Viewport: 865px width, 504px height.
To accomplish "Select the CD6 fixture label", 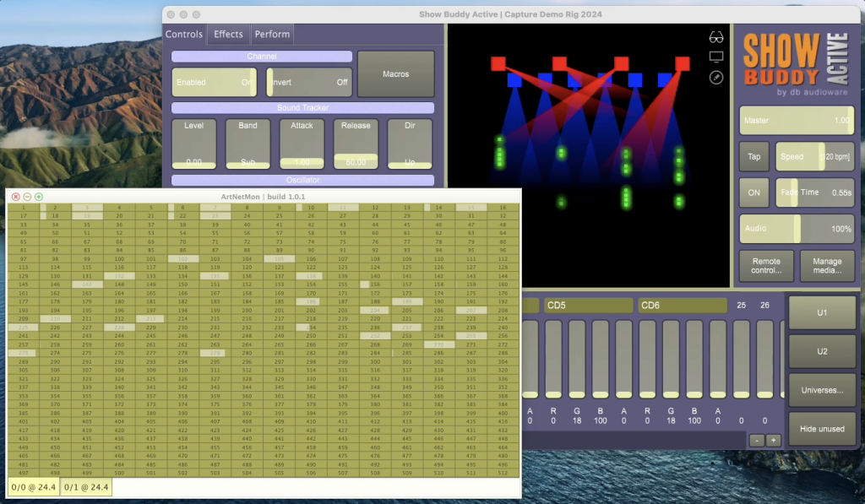I will coord(682,305).
